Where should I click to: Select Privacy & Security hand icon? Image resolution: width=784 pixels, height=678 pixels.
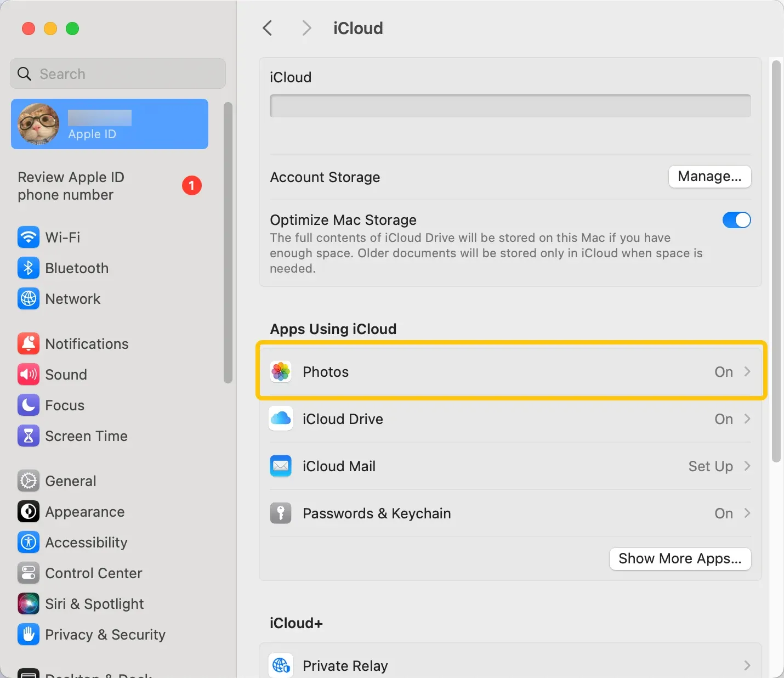click(x=29, y=635)
